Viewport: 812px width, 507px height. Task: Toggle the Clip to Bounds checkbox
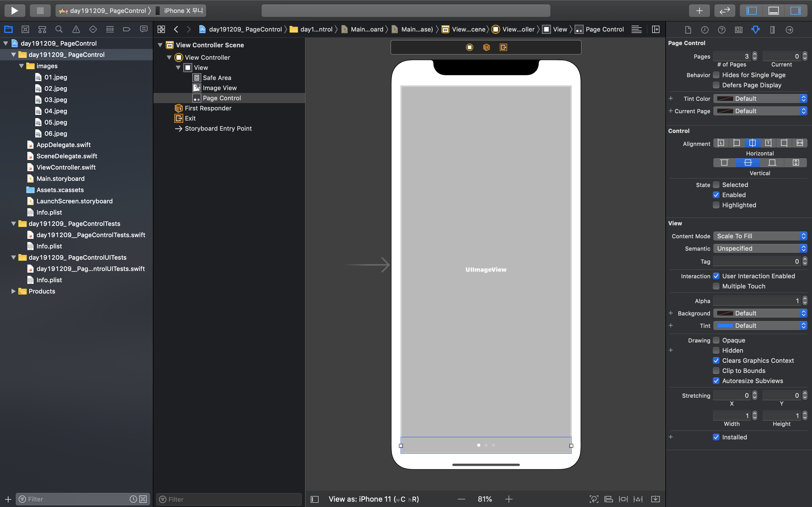[x=716, y=370]
